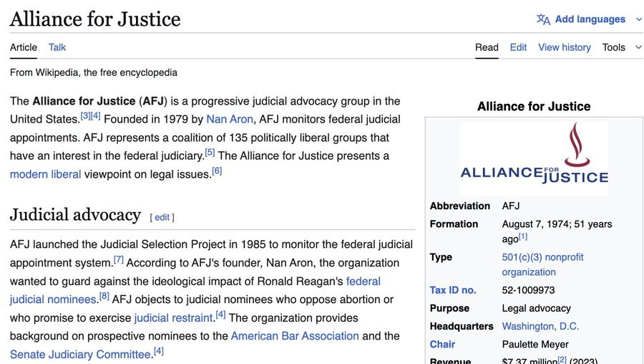Follow the Chair link in infobox
The height and width of the screenshot is (364, 644).
coord(442,344)
